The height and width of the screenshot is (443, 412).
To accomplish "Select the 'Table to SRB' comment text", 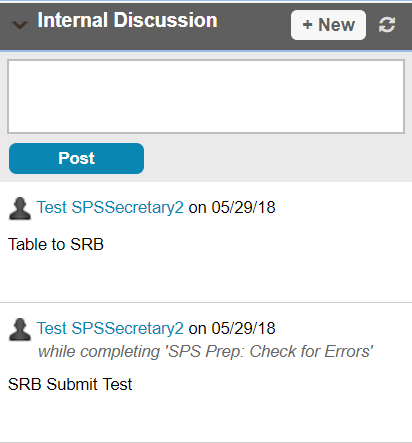I will pyautogui.click(x=56, y=244).
